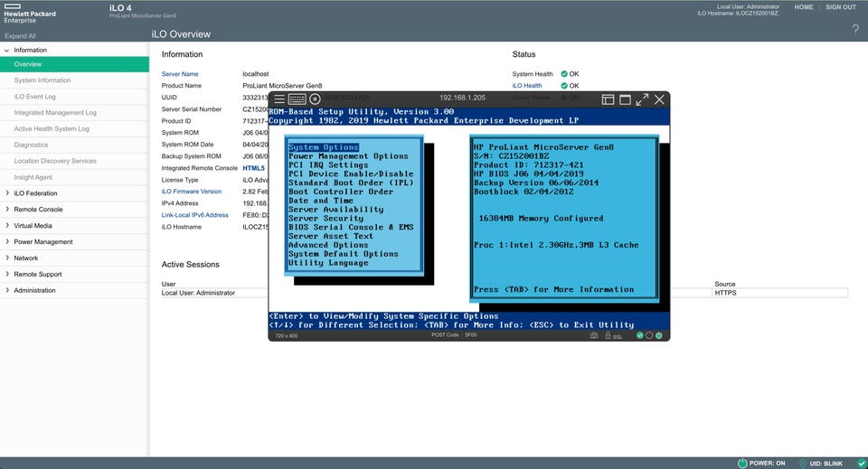Select Overview in the navigation

pyautogui.click(x=74, y=64)
